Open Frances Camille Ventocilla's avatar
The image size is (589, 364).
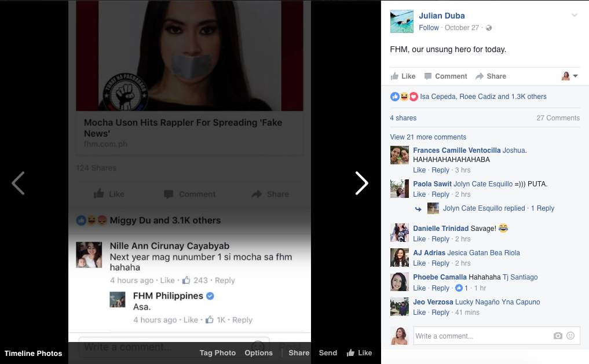click(399, 155)
